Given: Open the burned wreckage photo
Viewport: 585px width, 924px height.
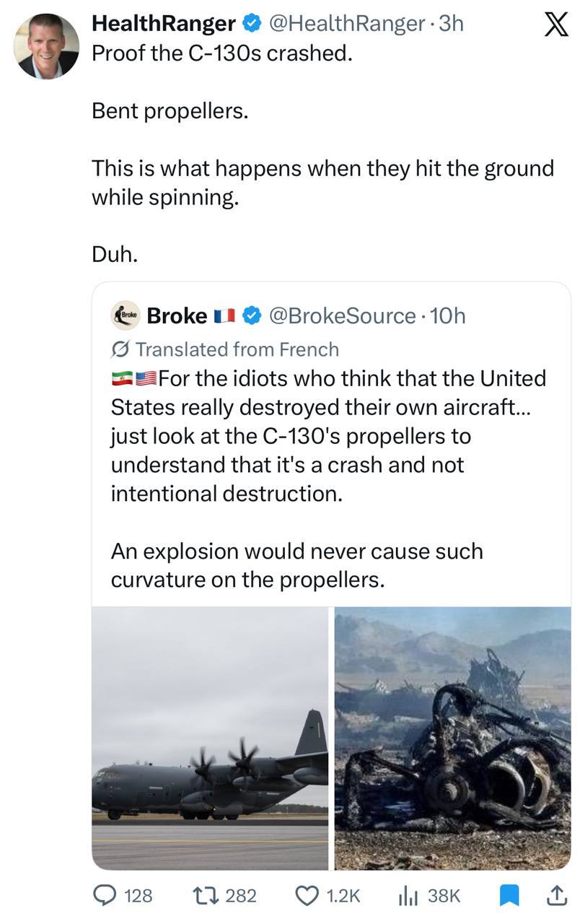Looking at the screenshot, I should pyautogui.click(x=452, y=738).
